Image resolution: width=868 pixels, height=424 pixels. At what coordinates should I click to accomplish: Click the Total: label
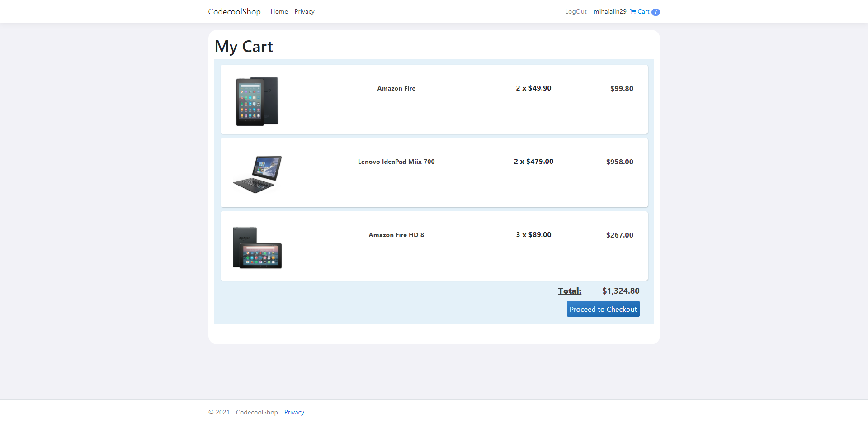(x=570, y=291)
